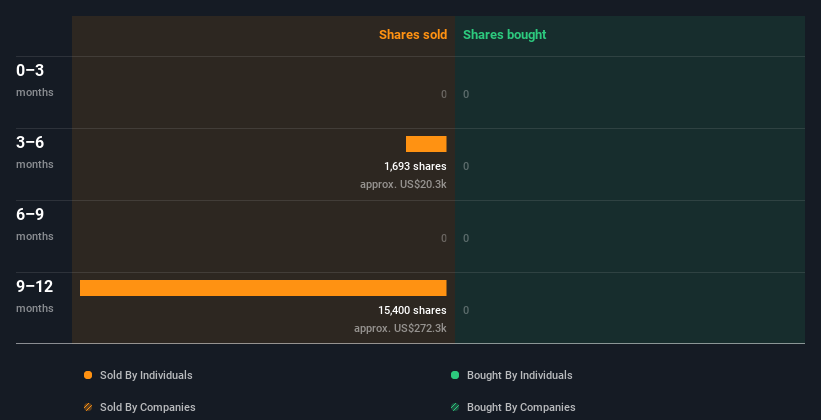Click the orange 9–12 months sold bar
Image resolution: width=821 pixels, height=420 pixels.
pyautogui.click(x=263, y=288)
